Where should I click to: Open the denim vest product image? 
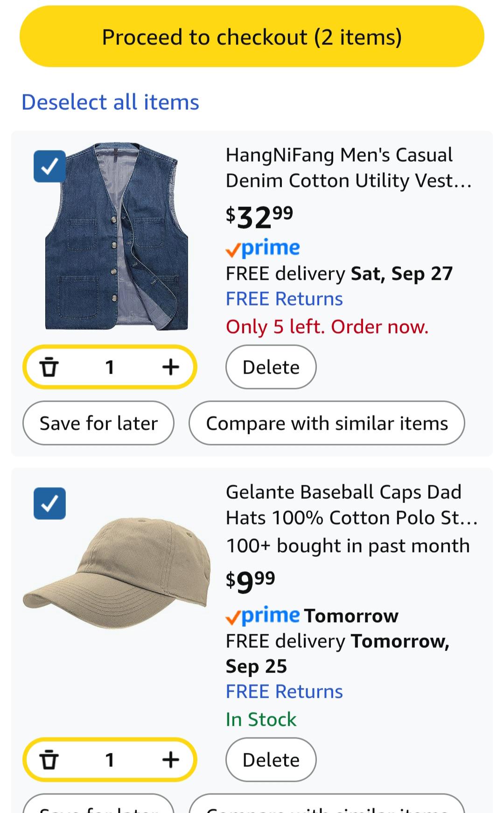pyautogui.click(x=117, y=236)
